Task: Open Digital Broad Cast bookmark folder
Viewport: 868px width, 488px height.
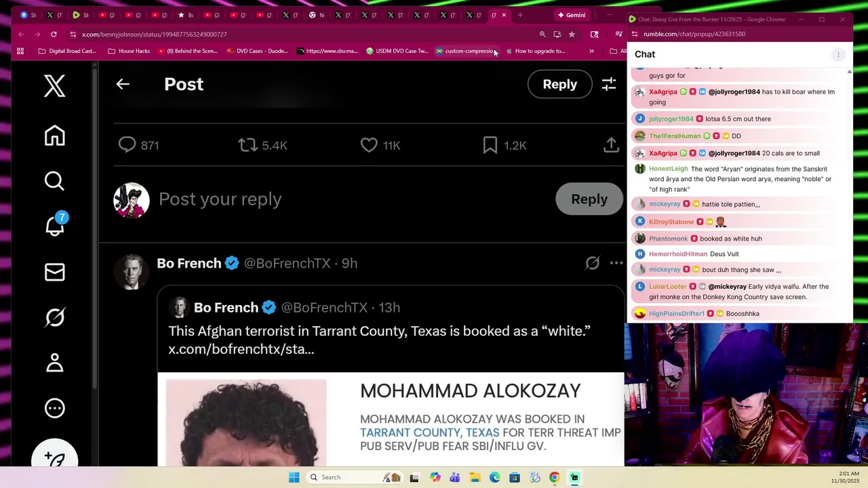Action: pyautogui.click(x=67, y=51)
